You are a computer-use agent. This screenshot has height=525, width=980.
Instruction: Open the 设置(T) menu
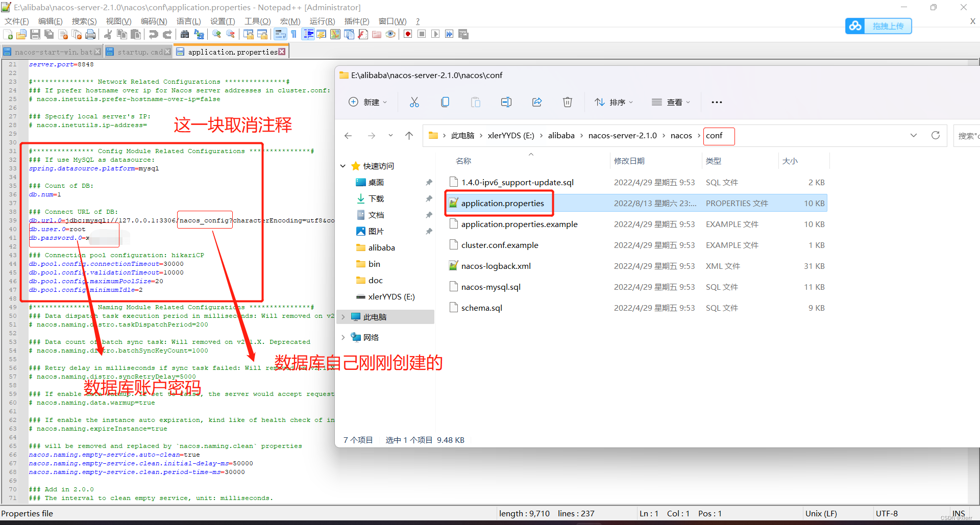point(223,21)
